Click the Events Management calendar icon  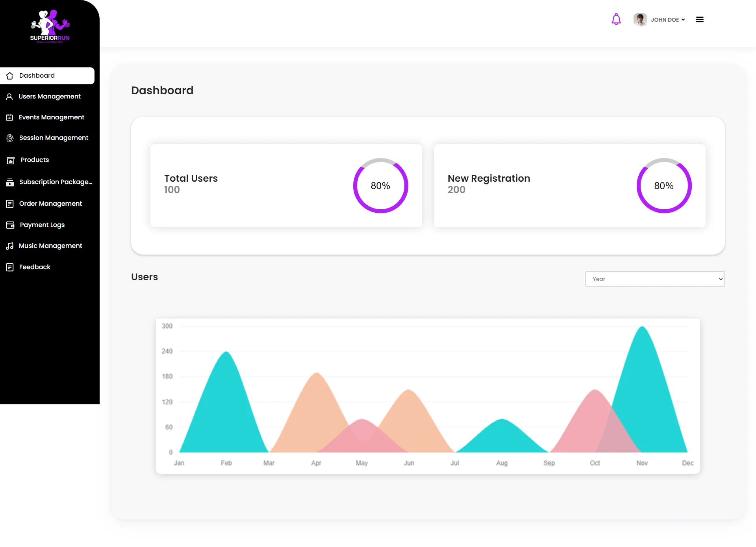(x=9, y=117)
